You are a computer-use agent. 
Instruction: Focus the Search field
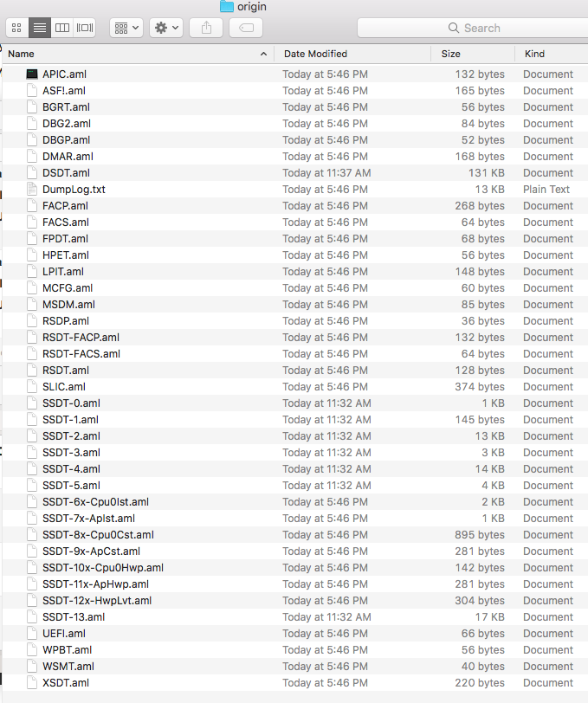click(473, 28)
